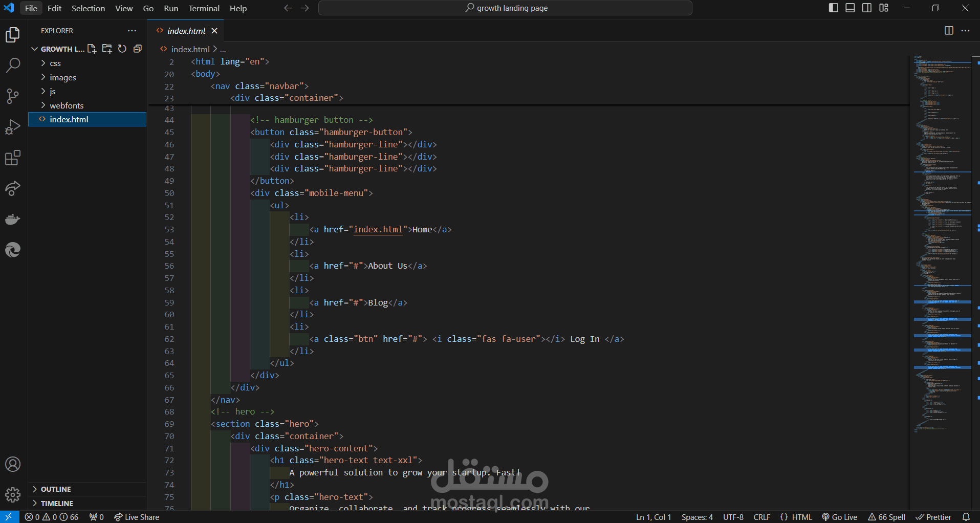Expand the css folder
The image size is (980, 523).
(88, 63)
